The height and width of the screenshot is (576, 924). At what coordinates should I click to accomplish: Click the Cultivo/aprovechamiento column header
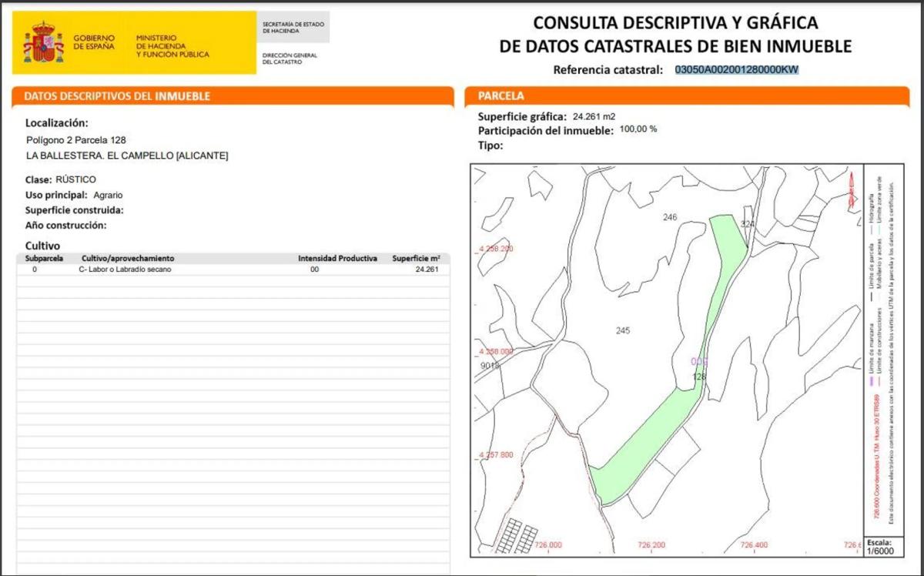[x=126, y=259]
